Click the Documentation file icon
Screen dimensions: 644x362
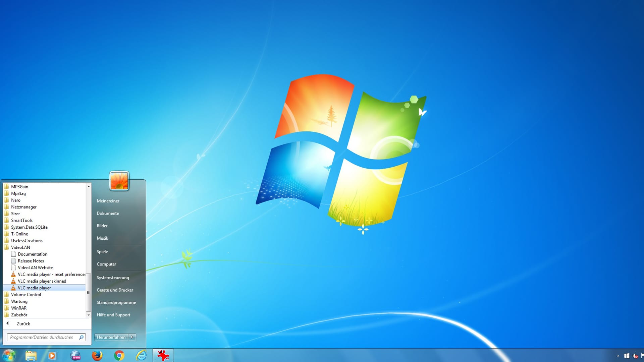point(13,254)
